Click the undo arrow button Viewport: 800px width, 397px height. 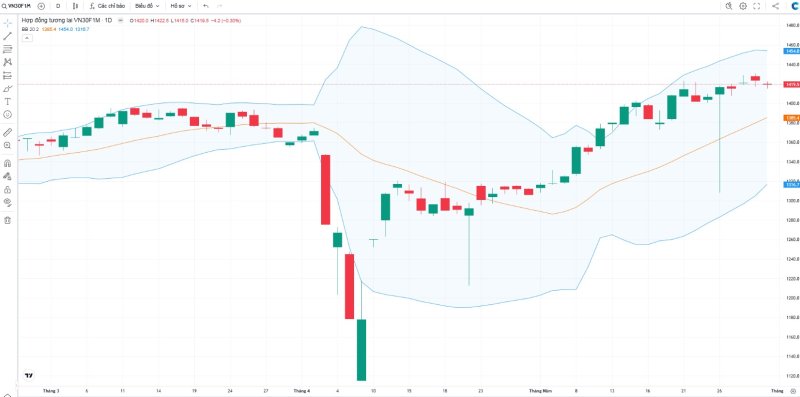pyautogui.click(x=206, y=6)
